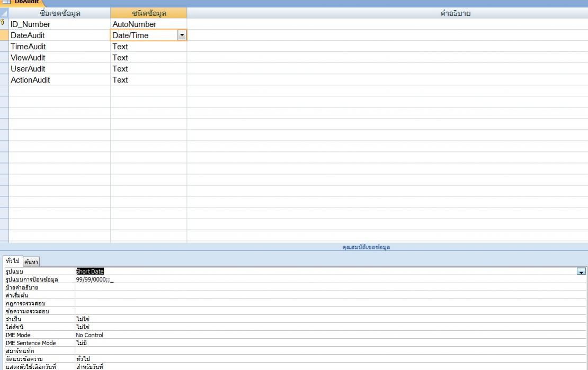Click the แสดงตัวใช้เลือกวันที่ property label
Screen dimensions: 588x370
31,367
